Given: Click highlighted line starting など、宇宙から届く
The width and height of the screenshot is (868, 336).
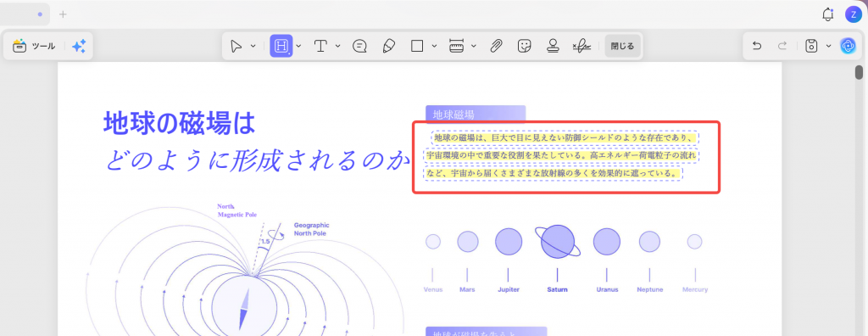Looking at the screenshot, I should point(554,174).
